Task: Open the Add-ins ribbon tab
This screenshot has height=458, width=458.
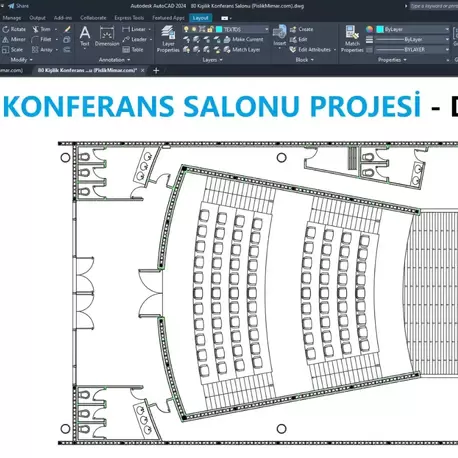Action: pyautogui.click(x=63, y=18)
